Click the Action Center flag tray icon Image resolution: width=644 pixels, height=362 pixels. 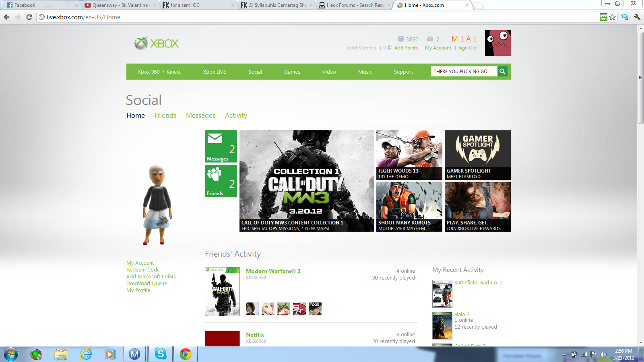tap(594, 354)
